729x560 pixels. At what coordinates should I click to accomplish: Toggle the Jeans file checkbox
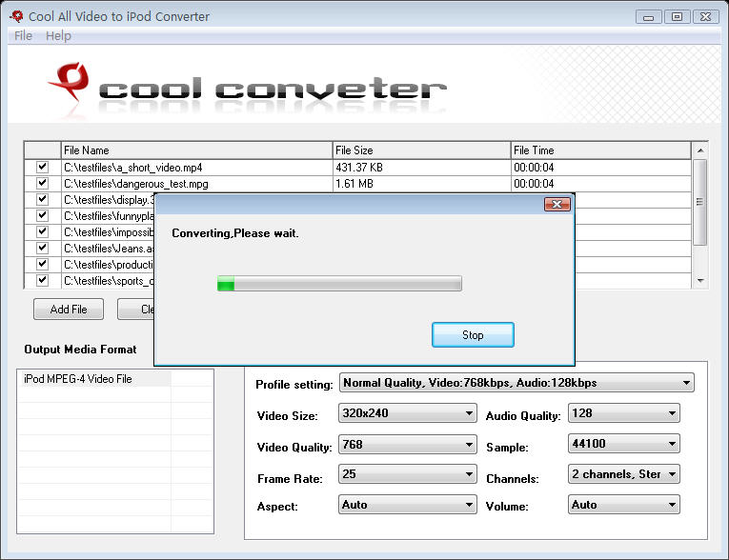[x=42, y=248]
